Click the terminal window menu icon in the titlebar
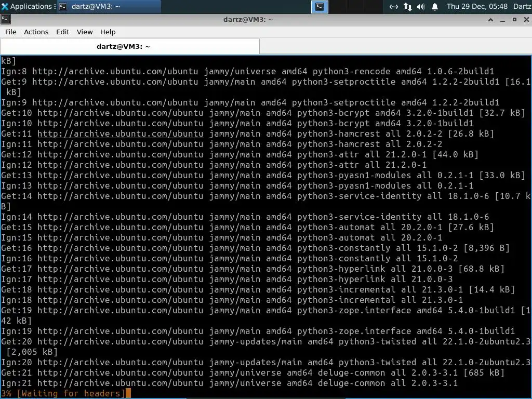The image size is (532, 399). tap(5, 20)
